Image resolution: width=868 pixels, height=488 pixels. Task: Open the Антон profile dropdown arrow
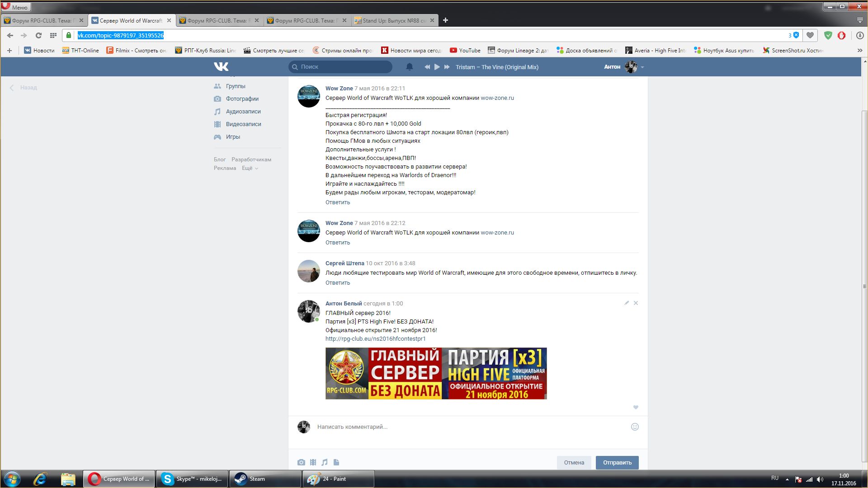pos(642,67)
